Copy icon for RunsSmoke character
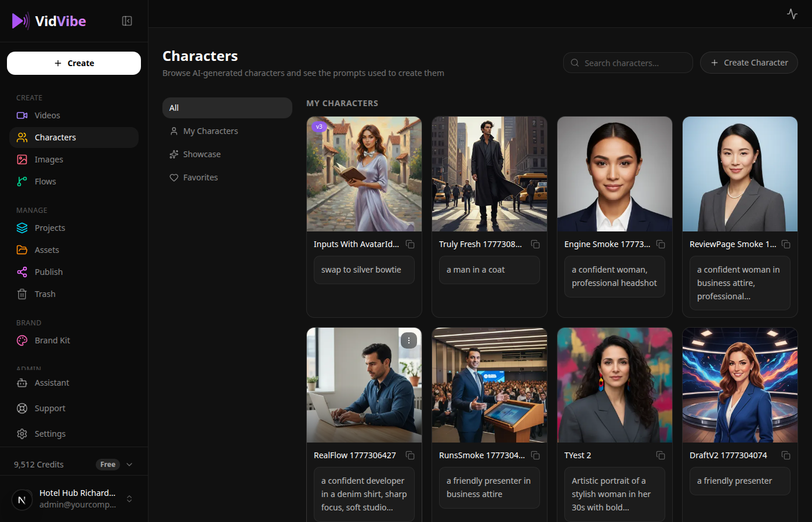Screen dimensions: 812x522 (x=535, y=455)
